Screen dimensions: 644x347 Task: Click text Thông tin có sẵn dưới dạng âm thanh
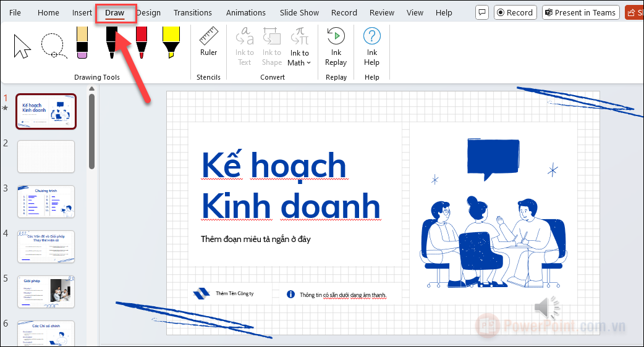coord(343,295)
